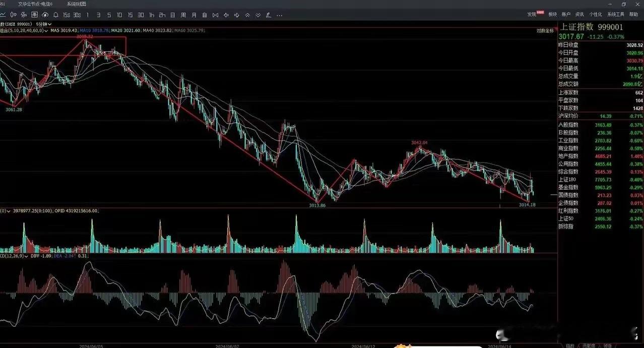
Task: Select the daily (日) period
Action: point(172,15)
